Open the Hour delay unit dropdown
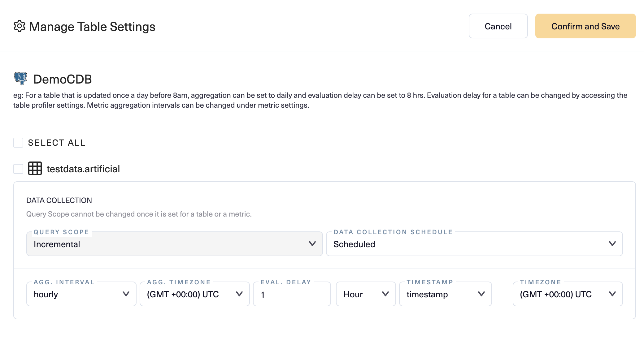The height and width of the screenshot is (349, 644). point(361,294)
